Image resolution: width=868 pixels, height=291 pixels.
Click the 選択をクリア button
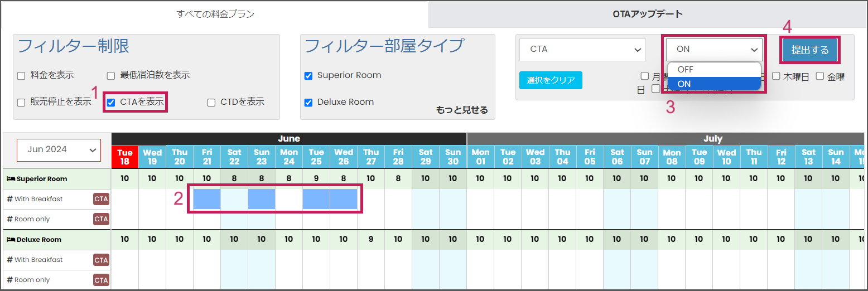tap(551, 80)
